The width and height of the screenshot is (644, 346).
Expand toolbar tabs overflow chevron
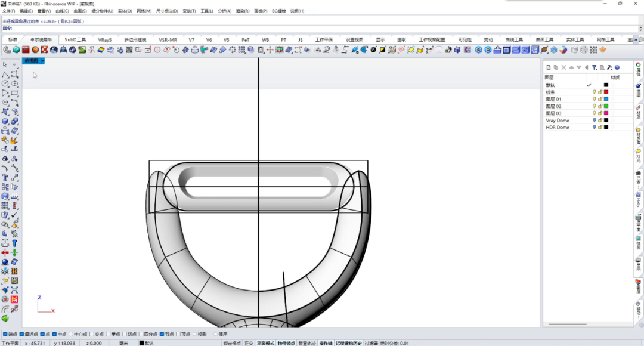[636, 39]
